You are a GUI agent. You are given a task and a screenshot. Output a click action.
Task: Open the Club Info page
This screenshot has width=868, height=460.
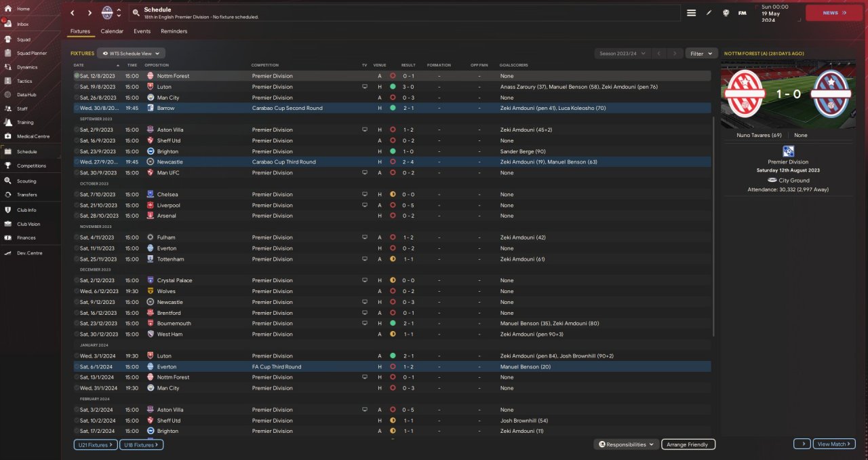(x=28, y=210)
